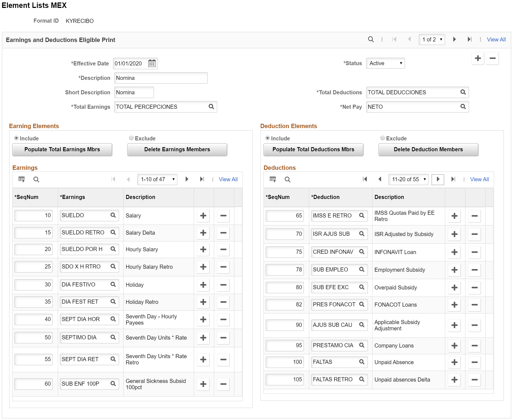Open the FALTAS deduction lookup
Viewport: 512px width, 420px height.
tap(362, 362)
